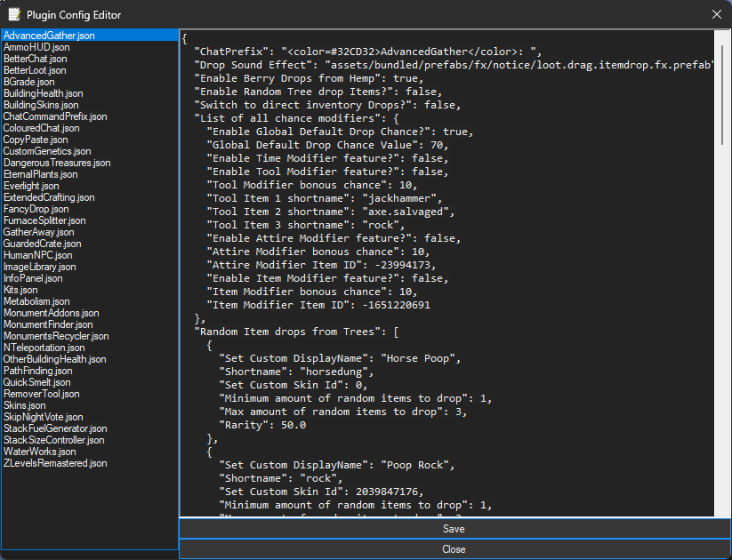Save the config with the Save button
The width and height of the screenshot is (732, 560).
click(x=454, y=529)
